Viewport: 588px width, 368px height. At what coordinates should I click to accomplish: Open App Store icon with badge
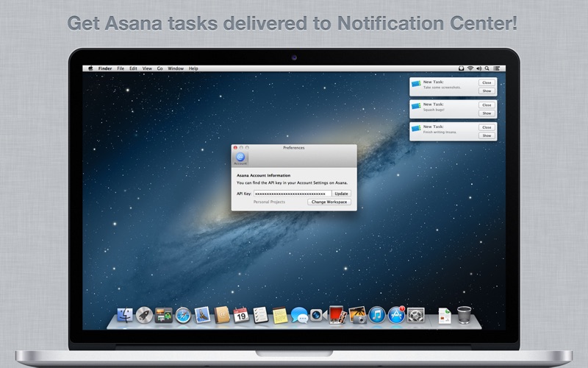pos(396,315)
